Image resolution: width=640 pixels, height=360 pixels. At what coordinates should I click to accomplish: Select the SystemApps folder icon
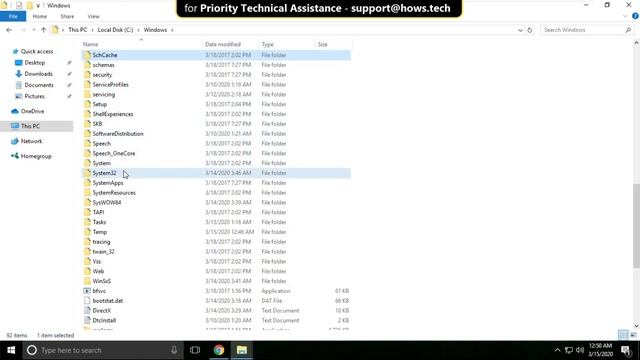click(x=87, y=183)
